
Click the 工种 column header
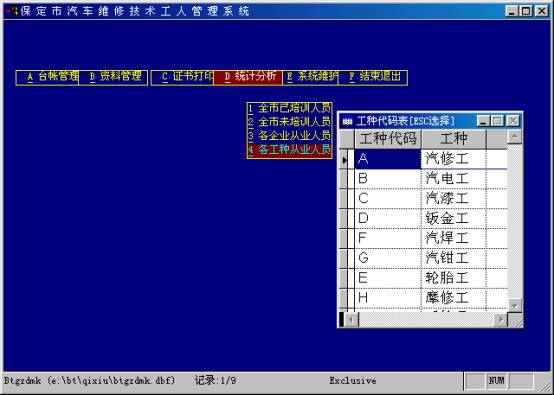(454, 139)
